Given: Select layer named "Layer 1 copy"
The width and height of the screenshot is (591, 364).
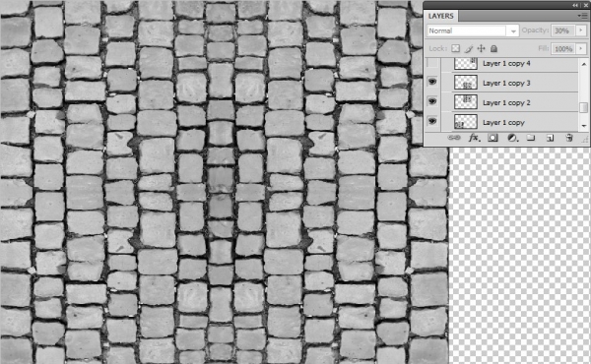Looking at the screenshot, I should tap(503, 122).
